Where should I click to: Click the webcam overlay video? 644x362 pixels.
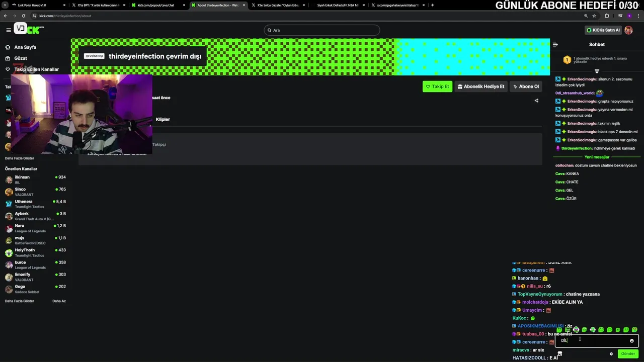[82, 114]
